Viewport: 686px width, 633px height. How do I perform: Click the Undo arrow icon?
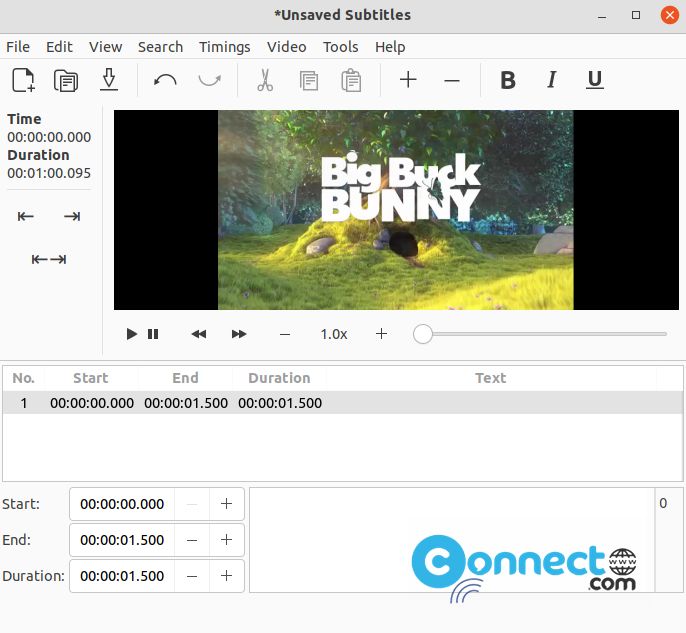165,80
